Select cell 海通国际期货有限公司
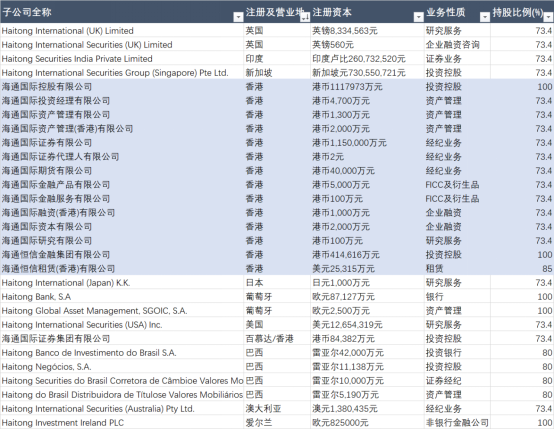The width and height of the screenshot is (554, 429). (x=122, y=171)
